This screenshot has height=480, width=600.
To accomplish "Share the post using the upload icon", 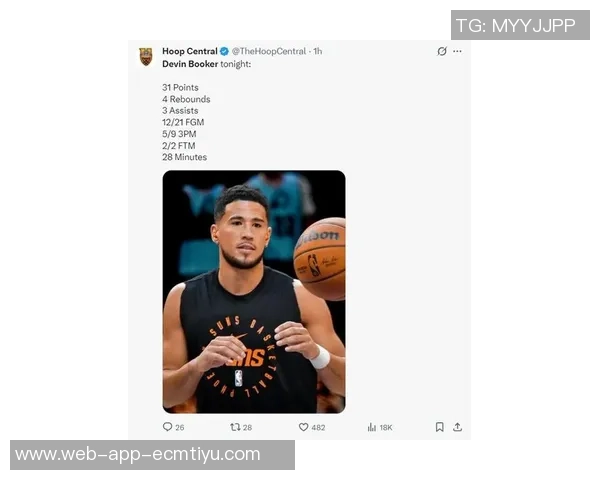I will click(x=458, y=427).
